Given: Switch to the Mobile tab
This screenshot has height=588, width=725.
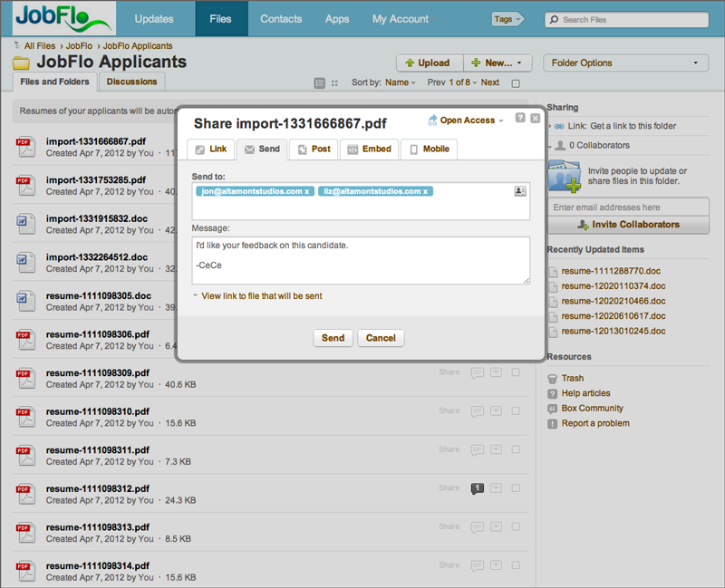Looking at the screenshot, I should pos(429,149).
